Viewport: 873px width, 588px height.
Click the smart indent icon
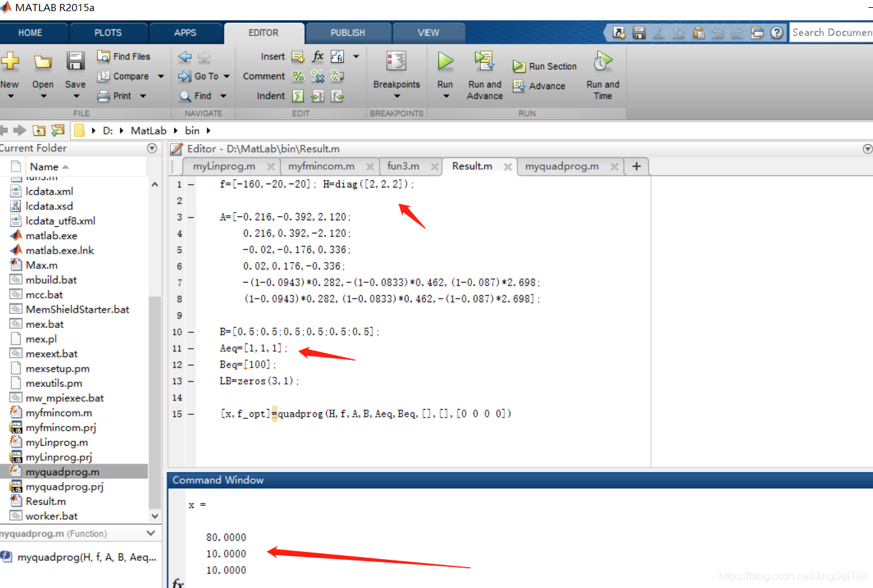coord(298,96)
